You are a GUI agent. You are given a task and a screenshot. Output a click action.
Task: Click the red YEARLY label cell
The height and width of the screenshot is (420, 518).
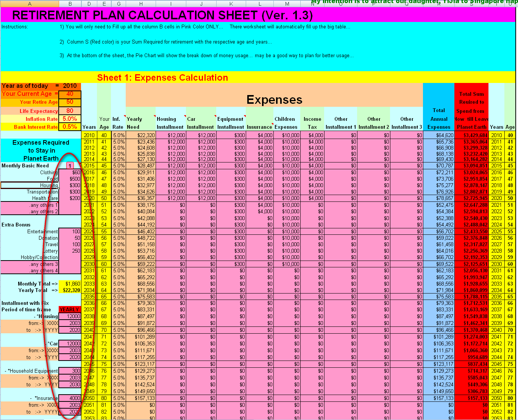pos(70,309)
